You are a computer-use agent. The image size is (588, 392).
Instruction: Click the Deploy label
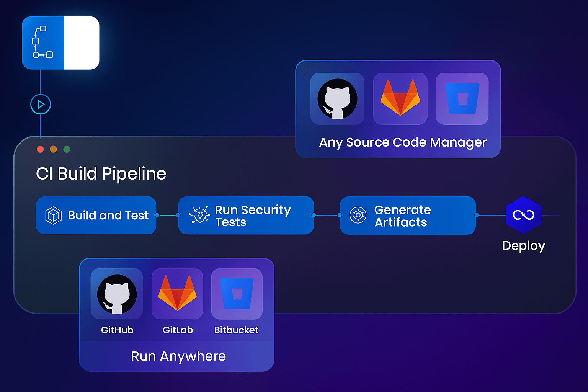(x=523, y=246)
